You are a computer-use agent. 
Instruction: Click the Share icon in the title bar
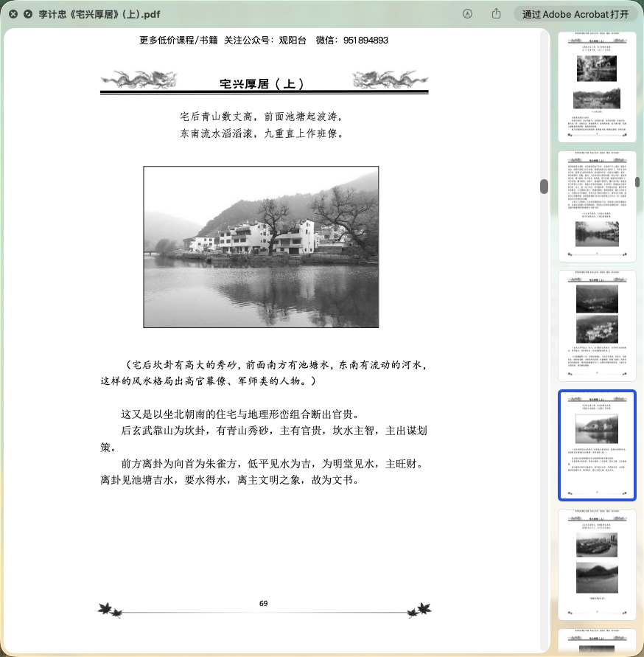tap(497, 14)
